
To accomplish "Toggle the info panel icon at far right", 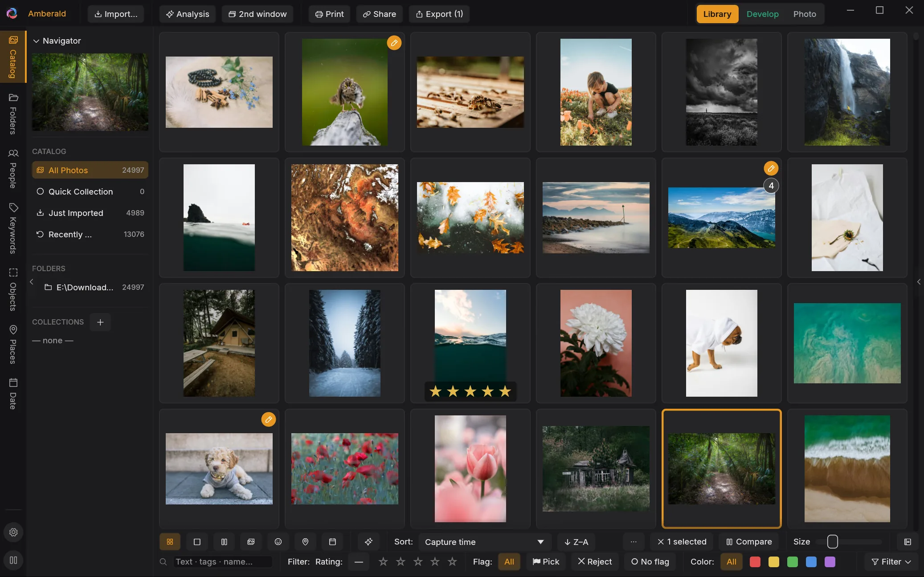I will coord(908,542).
